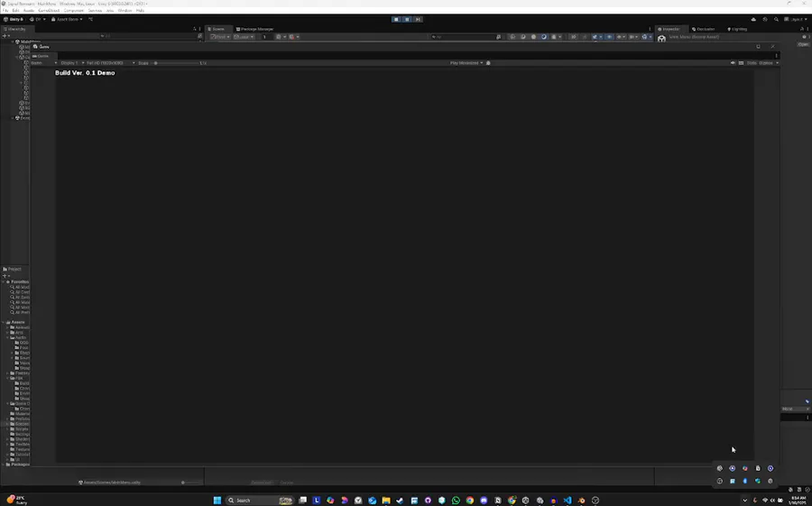Open the Component menu
The image size is (812, 506).
coord(74,10)
